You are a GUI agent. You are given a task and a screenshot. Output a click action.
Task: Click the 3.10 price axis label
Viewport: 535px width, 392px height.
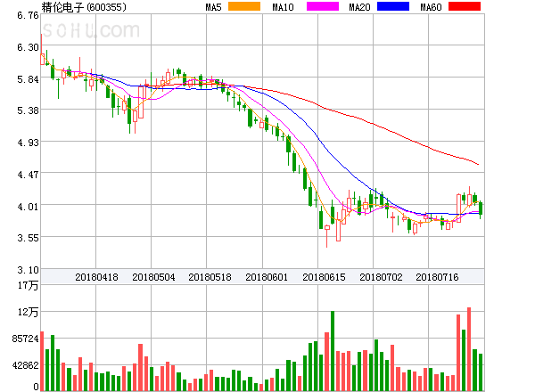click(28, 270)
